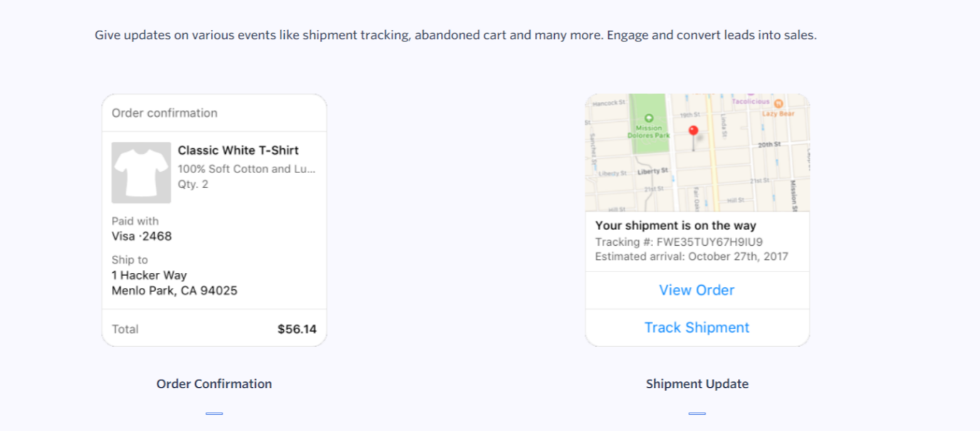Click the white T-shirt product image

click(141, 172)
